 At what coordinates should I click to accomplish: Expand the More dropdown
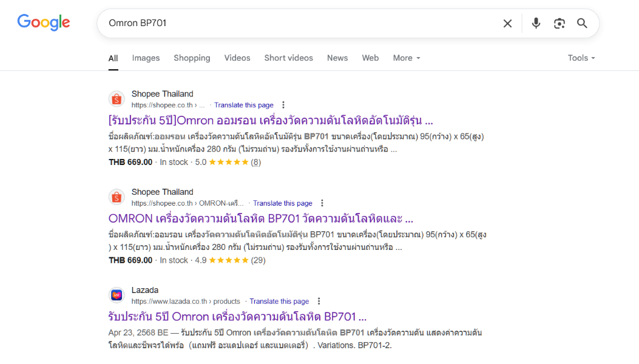point(407,58)
